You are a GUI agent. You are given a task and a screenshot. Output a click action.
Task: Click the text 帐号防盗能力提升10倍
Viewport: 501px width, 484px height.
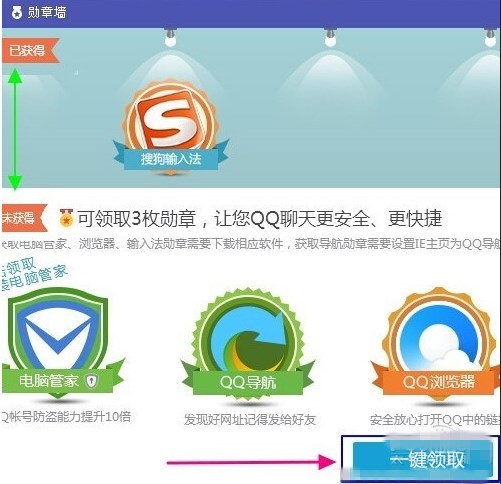(70, 417)
